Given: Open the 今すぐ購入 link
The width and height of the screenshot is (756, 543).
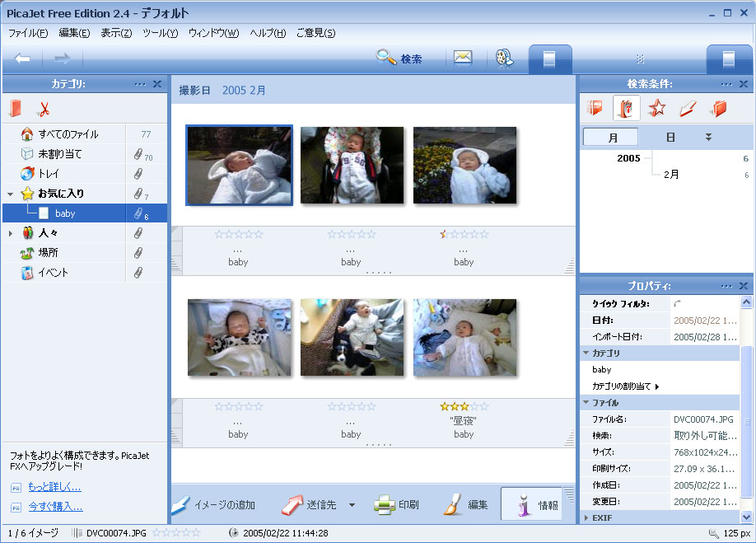Looking at the screenshot, I should (x=55, y=507).
